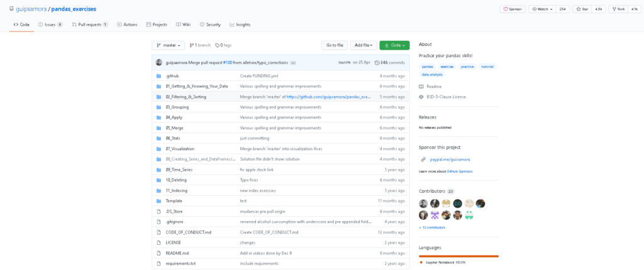644x270 pixels.
Task: Open the green Code download dropdown
Action: tap(395, 45)
